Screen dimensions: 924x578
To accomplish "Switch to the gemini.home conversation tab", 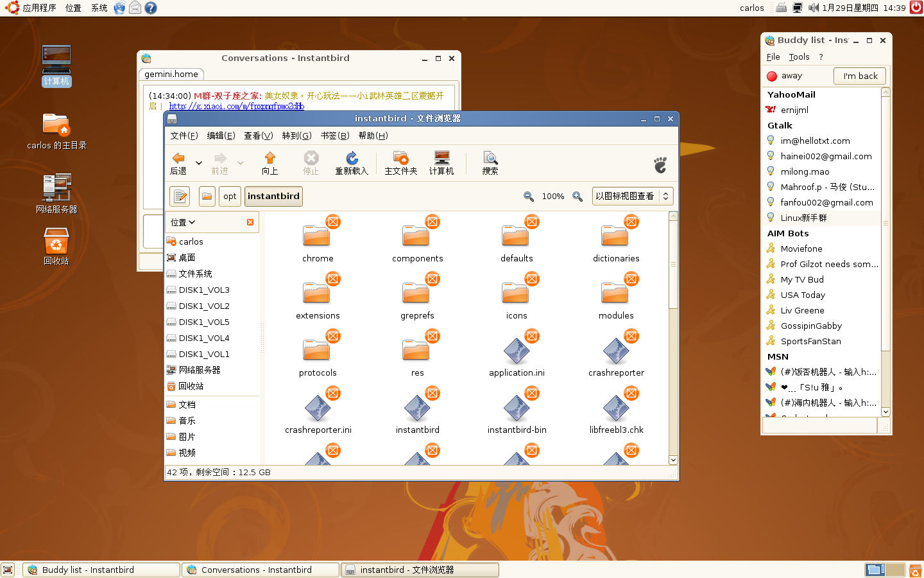I will pyautogui.click(x=171, y=74).
